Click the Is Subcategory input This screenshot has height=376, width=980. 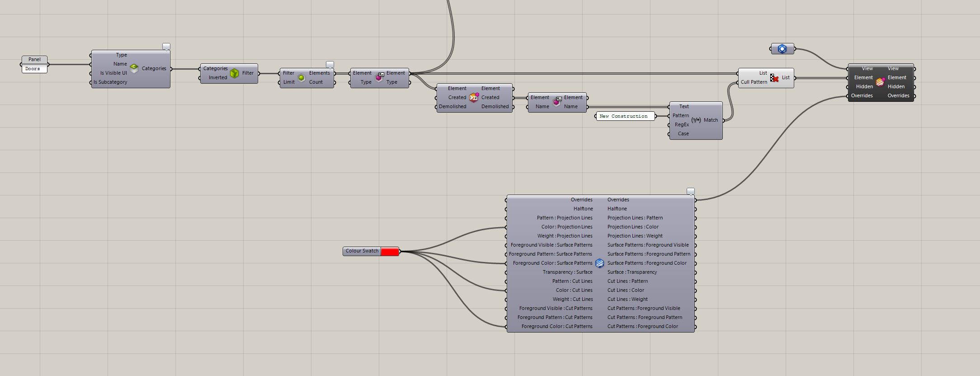pos(110,82)
